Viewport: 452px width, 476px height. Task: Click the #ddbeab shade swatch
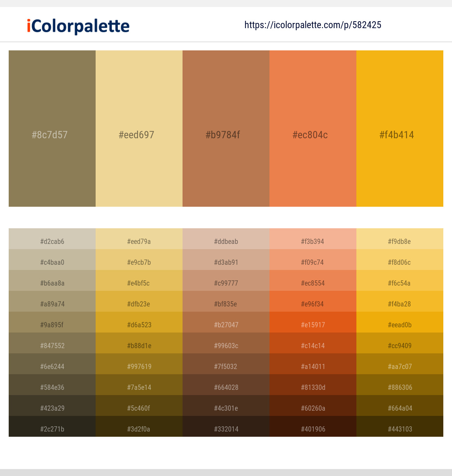click(x=226, y=241)
